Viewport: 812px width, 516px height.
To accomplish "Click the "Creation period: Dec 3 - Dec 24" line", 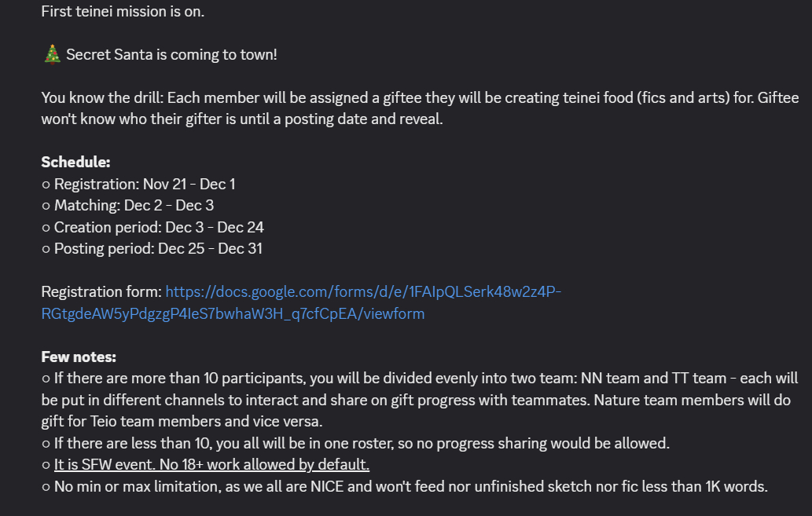I will click(x=159, y=228).
